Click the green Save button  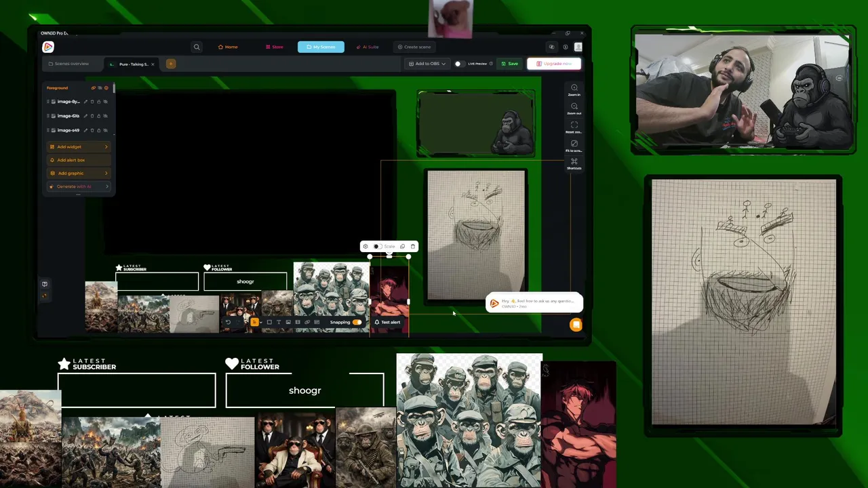point(509,64)
